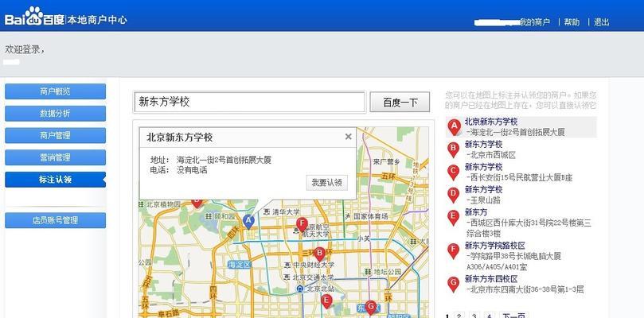The width and height of the screenshot is (644, 318).
Task: Click the 北京植物园 label on the map
Action: [x=163, y=204]
